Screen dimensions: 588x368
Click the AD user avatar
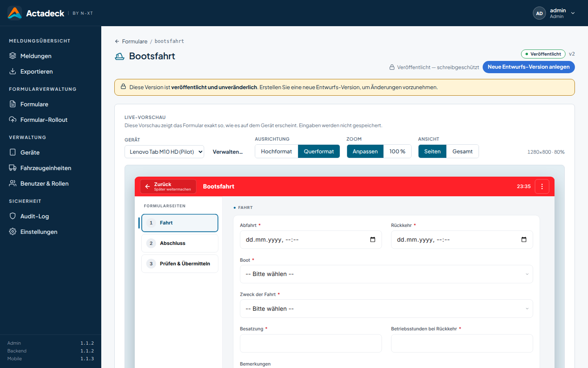(539, 13)
